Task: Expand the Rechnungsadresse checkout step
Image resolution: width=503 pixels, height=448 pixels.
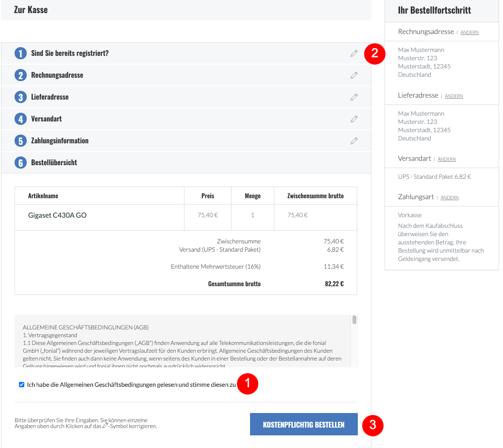Action: [x=186, y=75]
